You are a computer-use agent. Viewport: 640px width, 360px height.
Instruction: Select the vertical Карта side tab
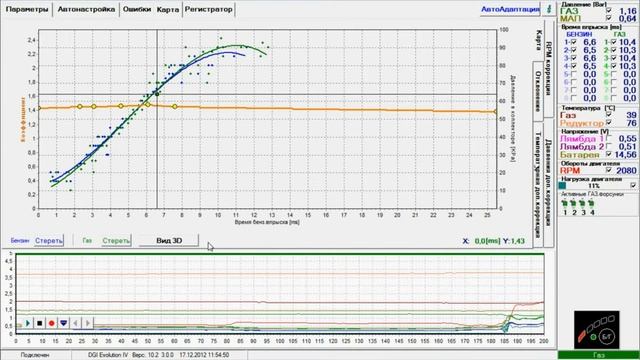(x=538, y=40)
